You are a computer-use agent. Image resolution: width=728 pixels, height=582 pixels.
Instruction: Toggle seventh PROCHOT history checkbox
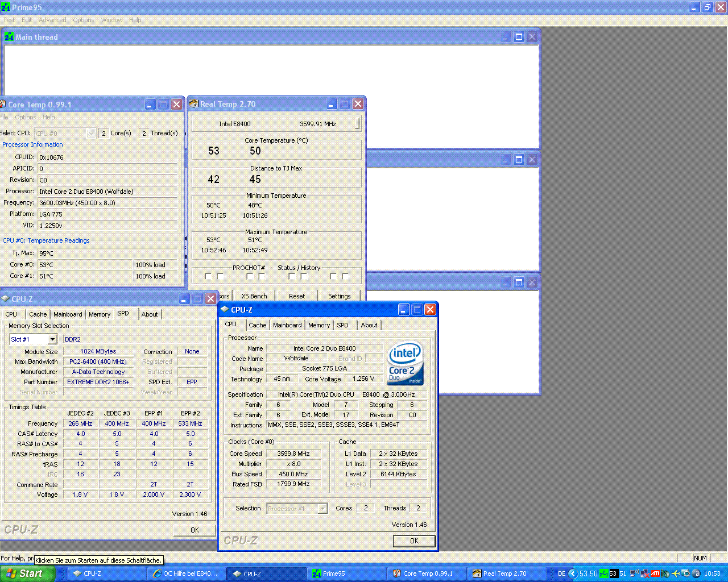(x=333, y=276)
